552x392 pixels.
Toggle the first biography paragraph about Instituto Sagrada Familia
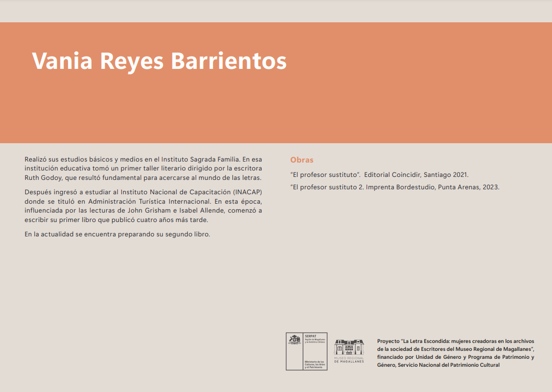[x=142, y=168]
